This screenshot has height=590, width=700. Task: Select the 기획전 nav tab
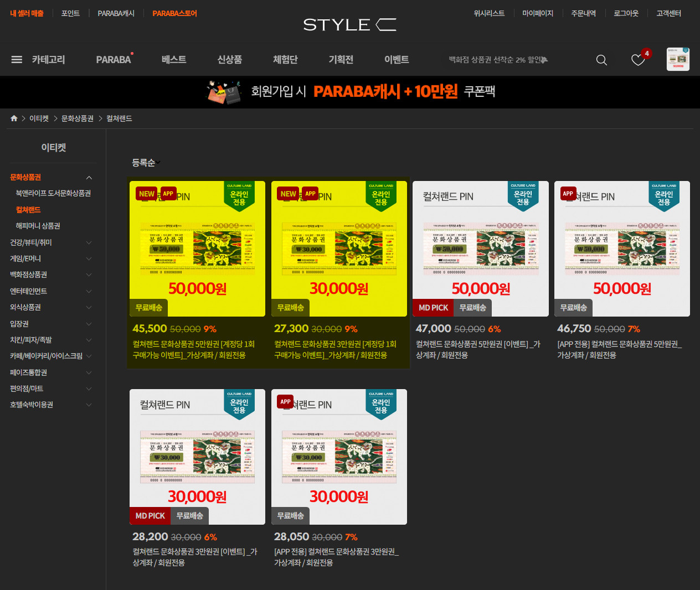click(x=341, y=59)
